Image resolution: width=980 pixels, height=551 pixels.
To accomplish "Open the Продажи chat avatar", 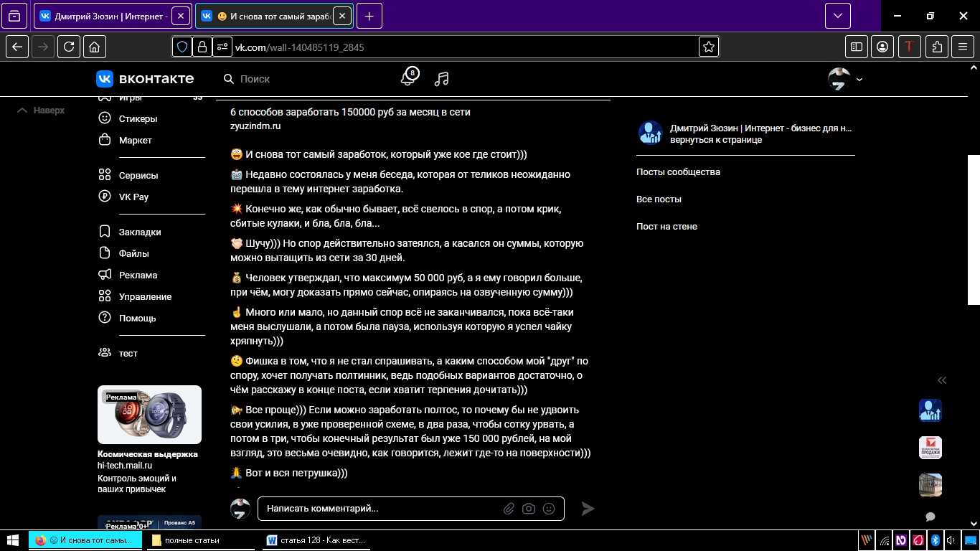I will point(930,448).
